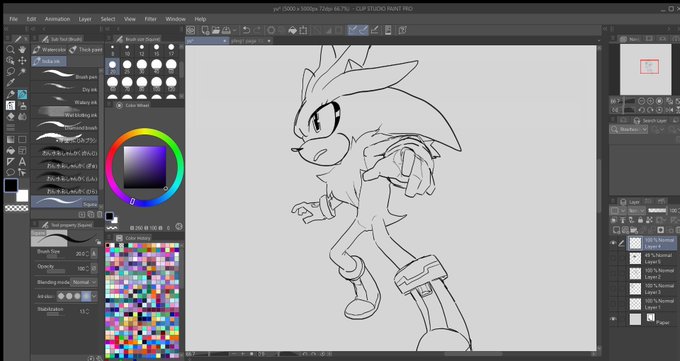Toggle visibility eye of Paper layer

click(613, 319)
